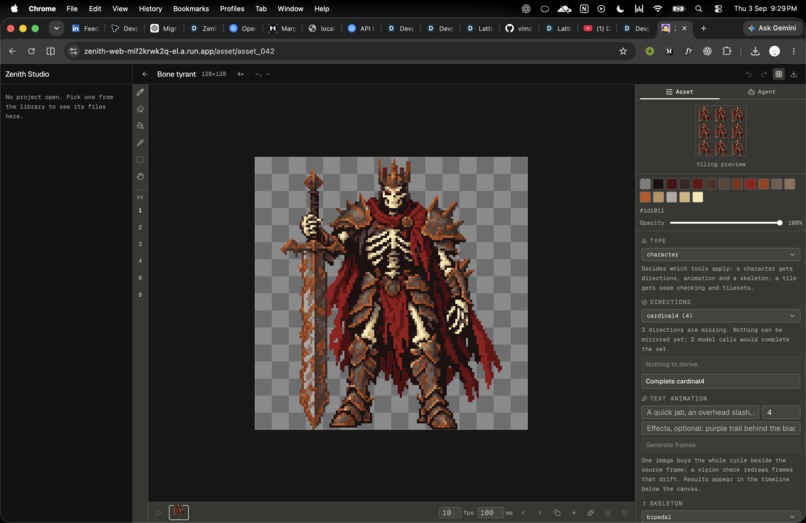Pick the pale cream palette swatch
The height and width of the screenshot is (523, 806).
coord(698,197)
